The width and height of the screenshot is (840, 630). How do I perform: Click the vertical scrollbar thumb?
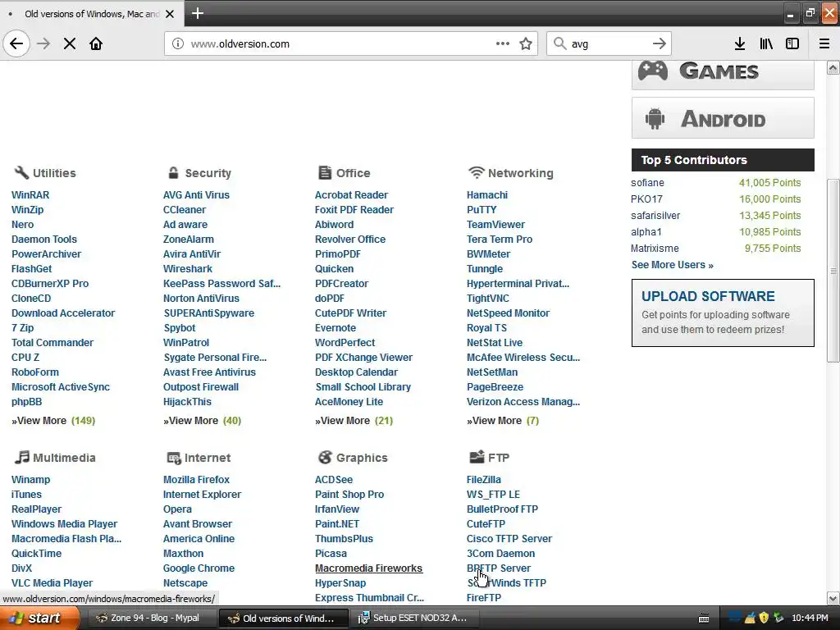[833, 271]
